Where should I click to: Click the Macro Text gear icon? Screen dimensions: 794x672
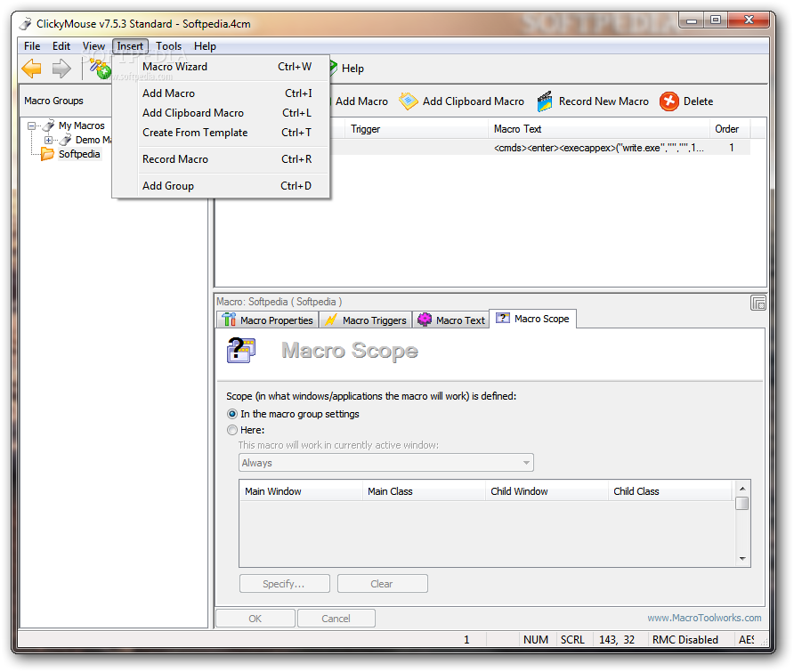(x=425, y=320)
